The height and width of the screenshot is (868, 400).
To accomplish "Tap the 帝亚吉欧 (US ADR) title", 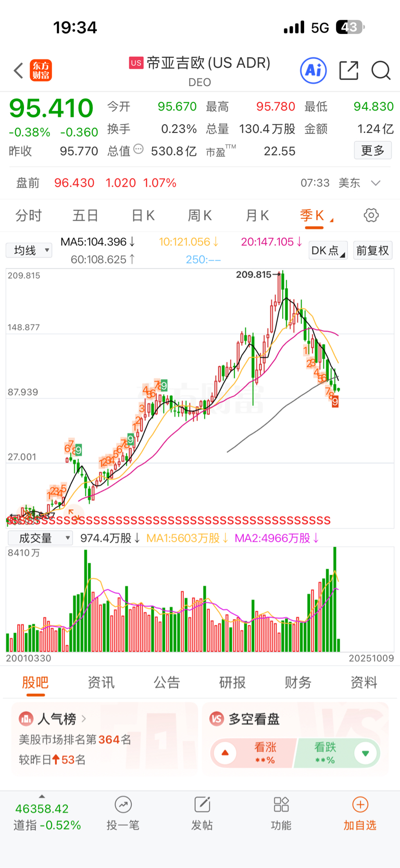I will coord(208,63).
